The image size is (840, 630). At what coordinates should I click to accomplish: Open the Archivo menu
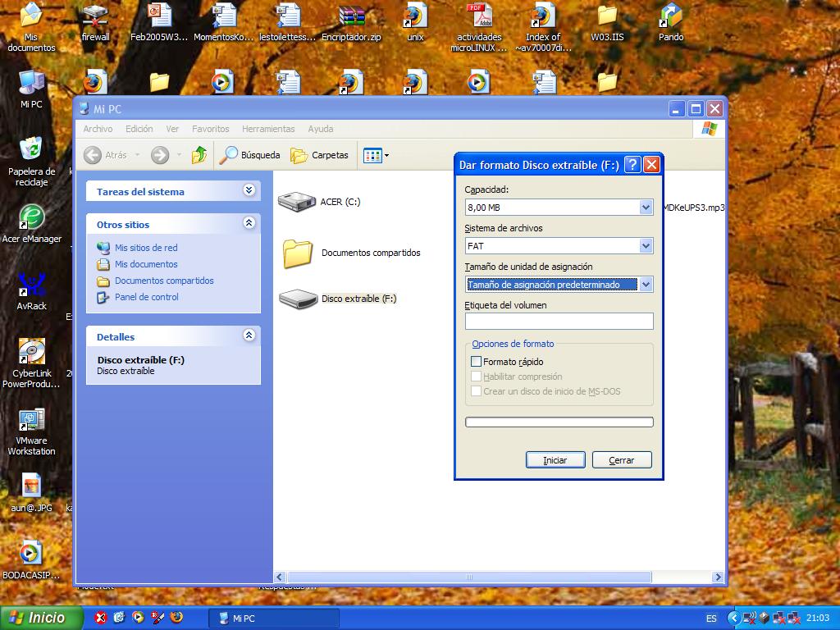click(x=98, y=129)
